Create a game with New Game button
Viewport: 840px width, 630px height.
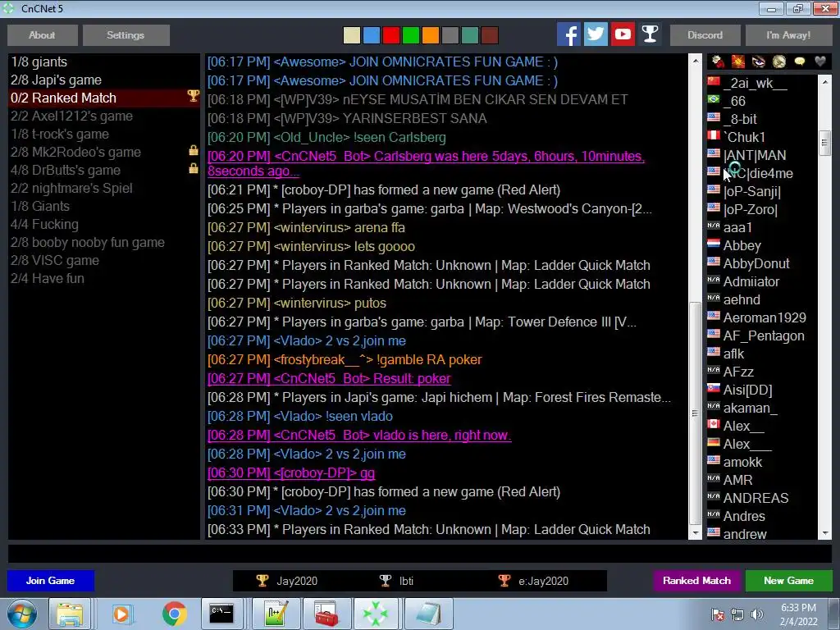pyautogui.click(x=788, y=581)
